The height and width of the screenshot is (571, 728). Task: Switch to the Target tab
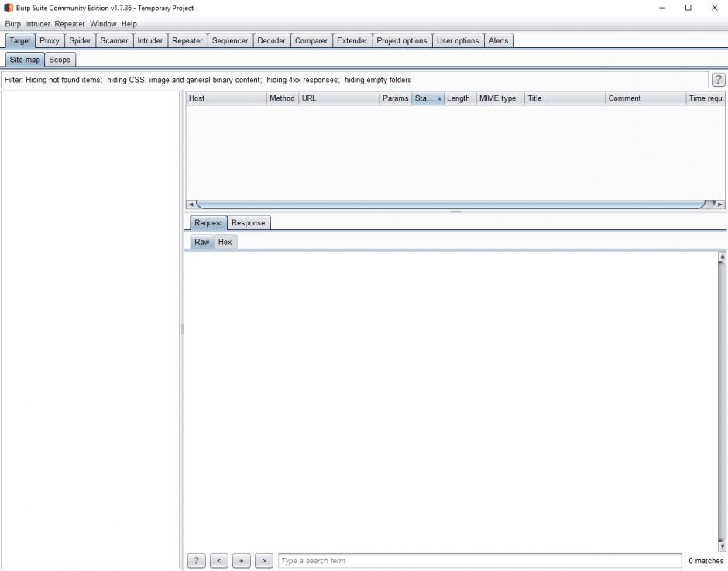point(20,40)
